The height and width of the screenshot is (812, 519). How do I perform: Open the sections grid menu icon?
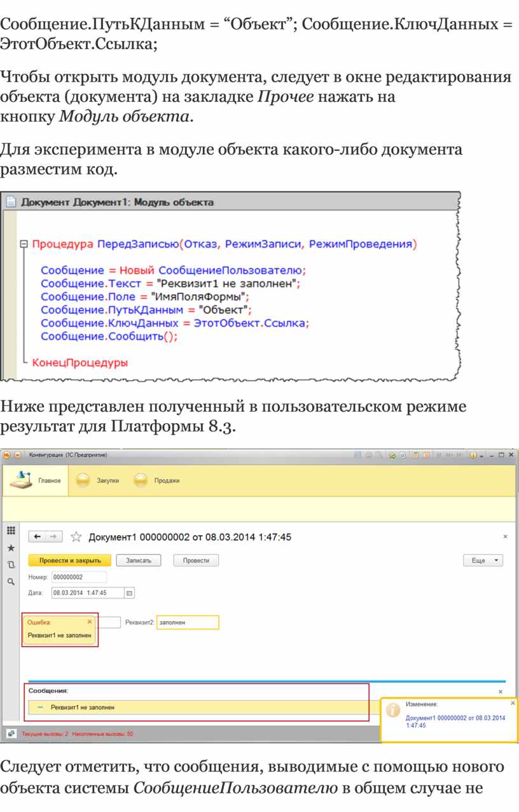coord(11,531)
